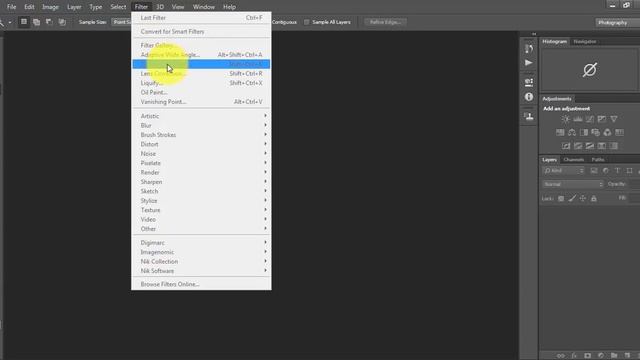Click the Create New Adjustment Layer icon
The width and height of the screenshot is (640, 360).
click(601, 356)
